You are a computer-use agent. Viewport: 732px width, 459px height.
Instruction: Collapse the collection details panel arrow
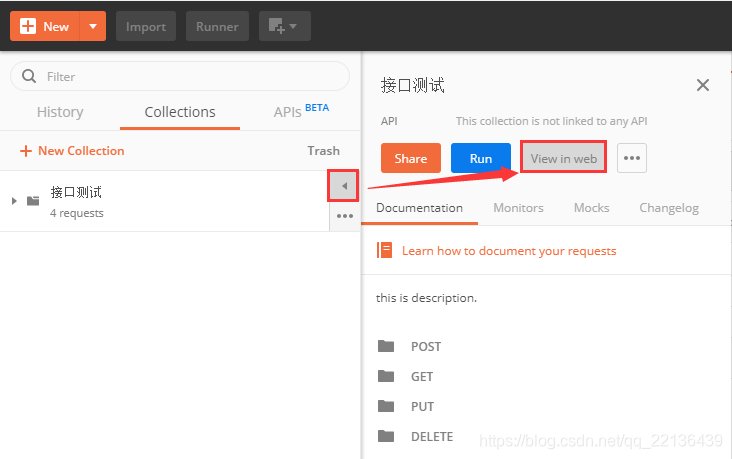tap(344, 186)
